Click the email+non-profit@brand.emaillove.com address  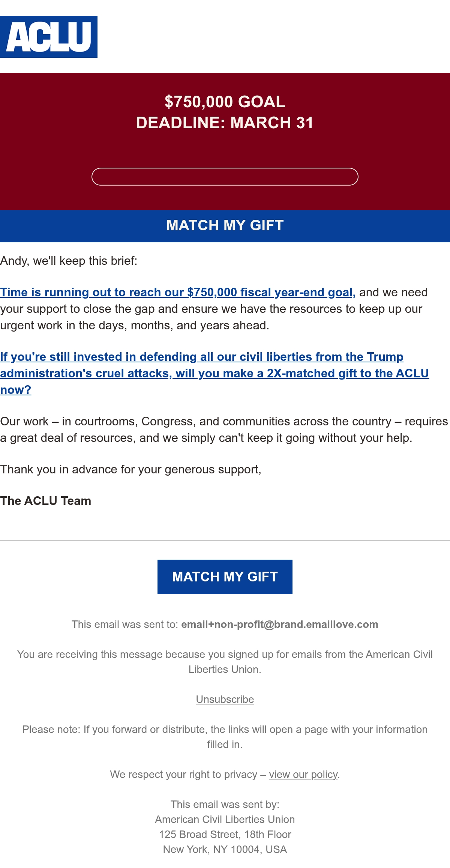[x=280, y=625]
